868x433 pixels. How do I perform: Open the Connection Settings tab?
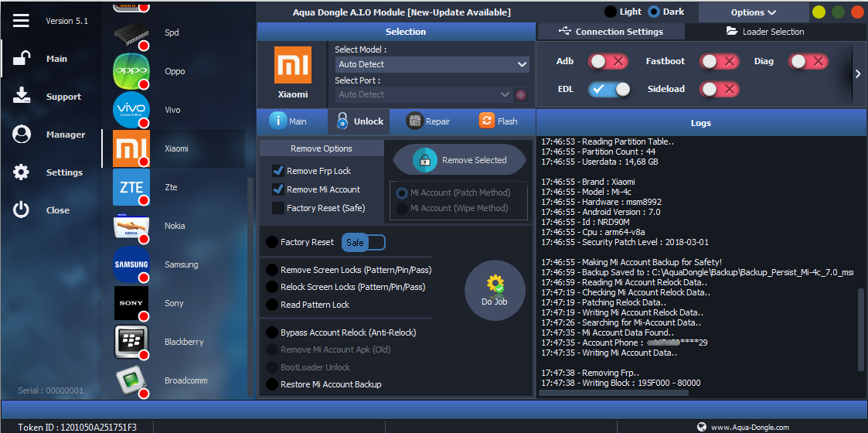[611, 32]
